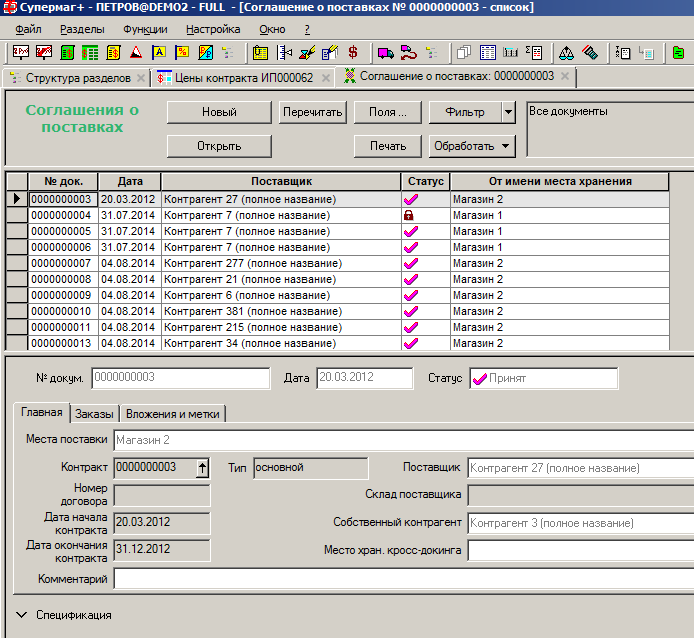Click the two-colour ruble exchange icon
This screenshot has height=638, width=694.
pyautogui.click(x=205, y=53)
